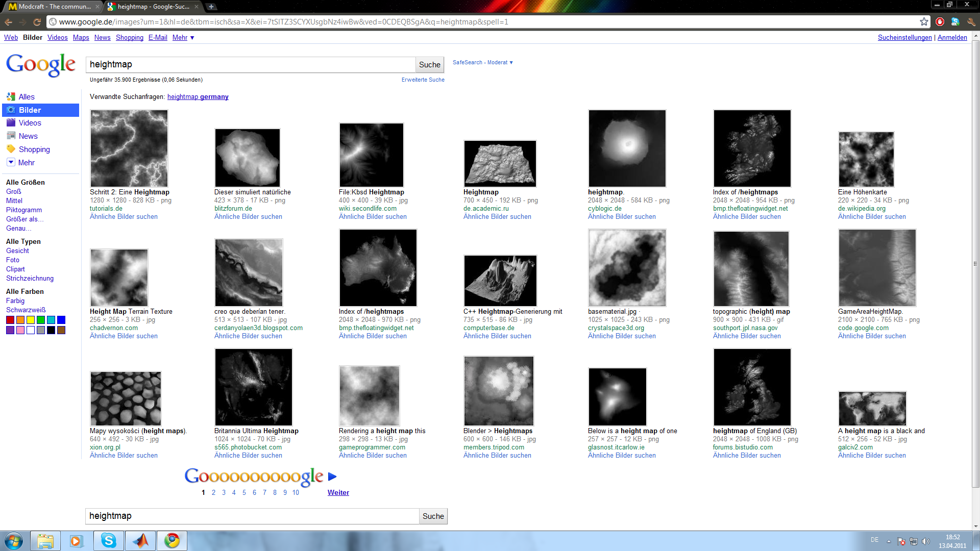Filter images by the brown color swatch
The height and width of the screenshot is (551, 980).
(x=61, y=330)
